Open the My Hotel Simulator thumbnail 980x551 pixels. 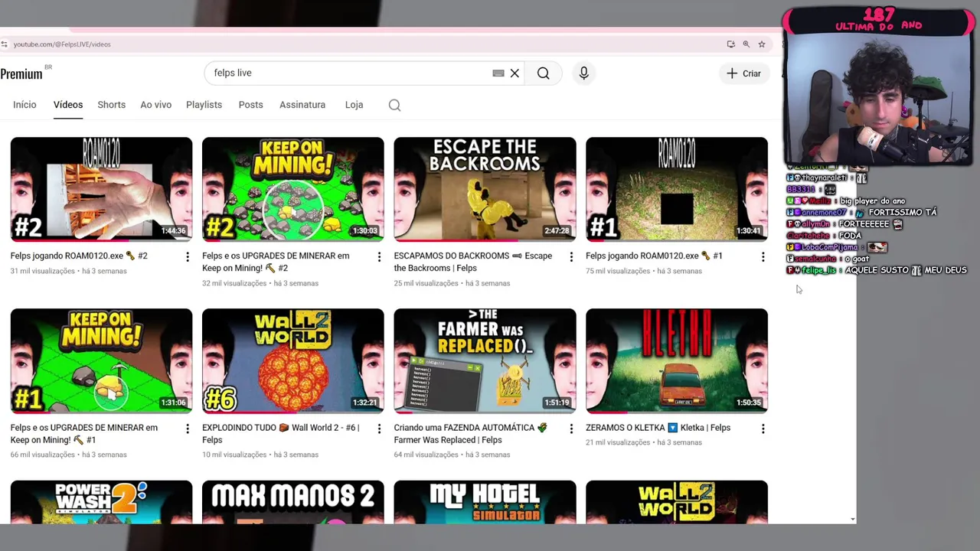(485, 502)
